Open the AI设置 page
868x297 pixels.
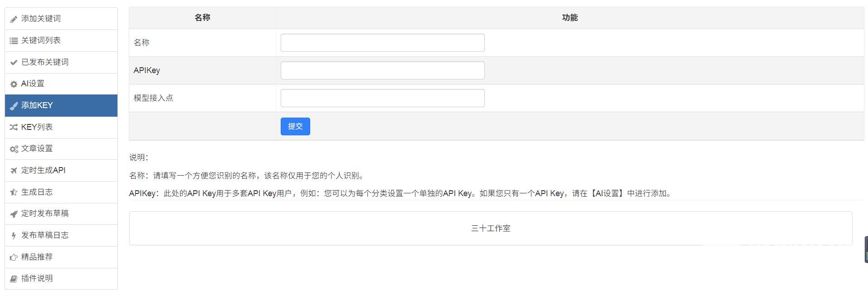[61, 84]
